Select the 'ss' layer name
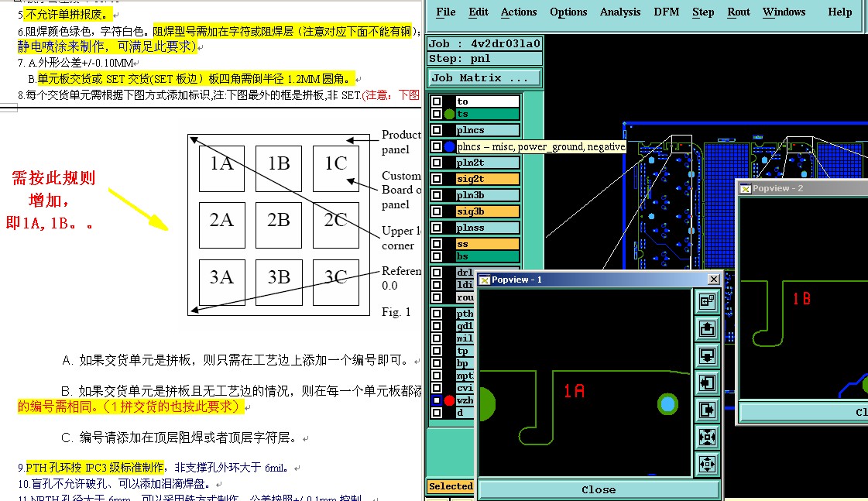Screen dimensions: 868x501 488,244
